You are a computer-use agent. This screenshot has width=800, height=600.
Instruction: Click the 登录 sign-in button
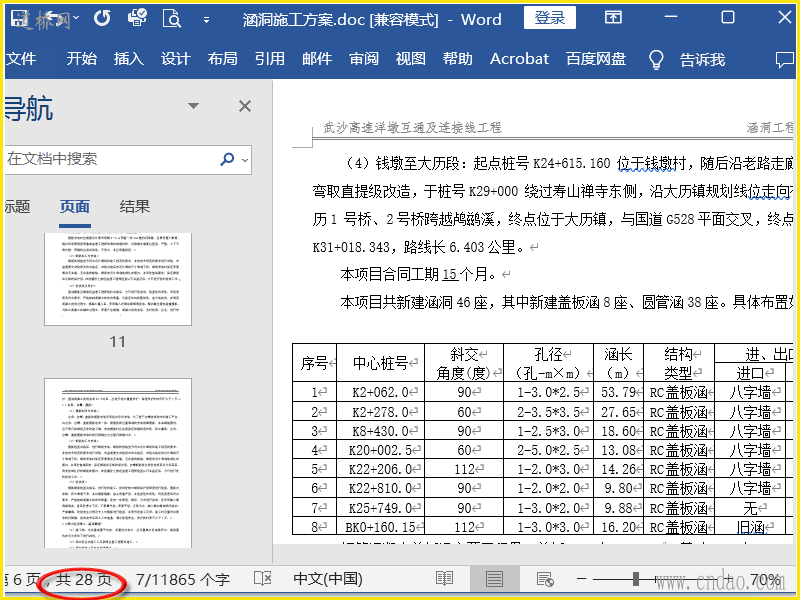tap(550, 18)
